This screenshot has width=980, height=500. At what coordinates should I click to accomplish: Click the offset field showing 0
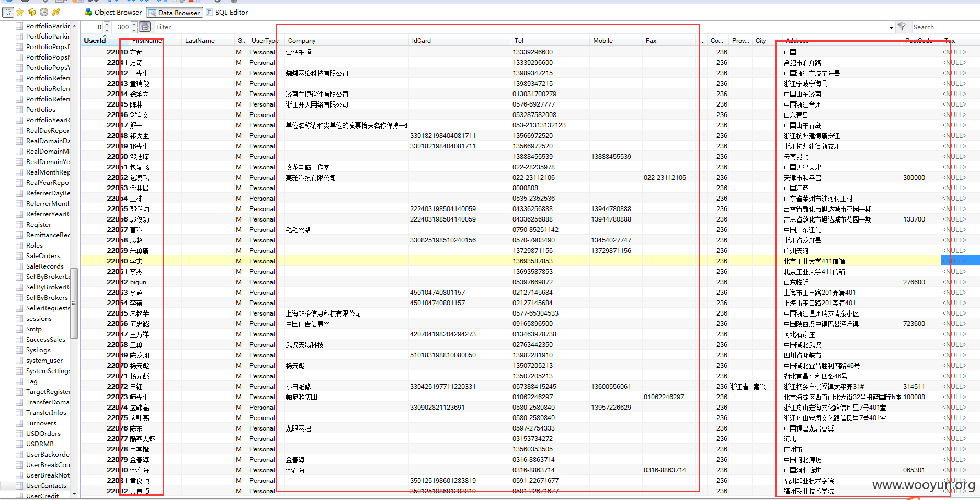point(92,27)
